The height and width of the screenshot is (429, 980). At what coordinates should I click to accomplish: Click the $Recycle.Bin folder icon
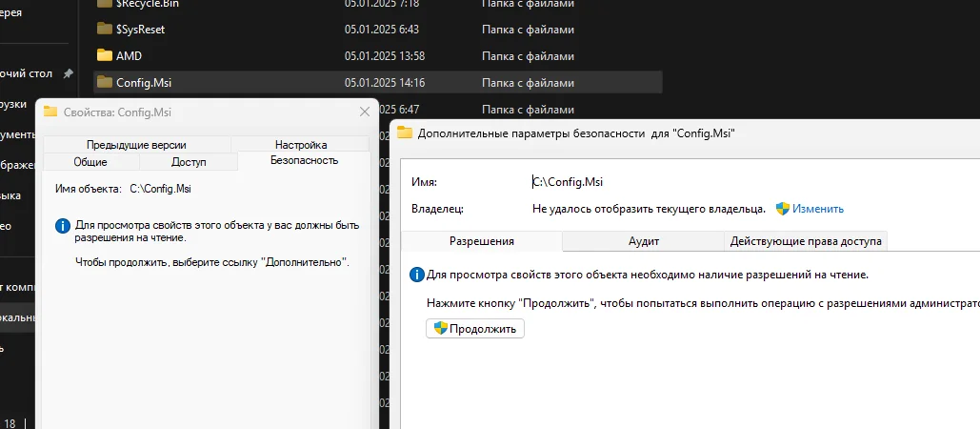click(105, 4)
